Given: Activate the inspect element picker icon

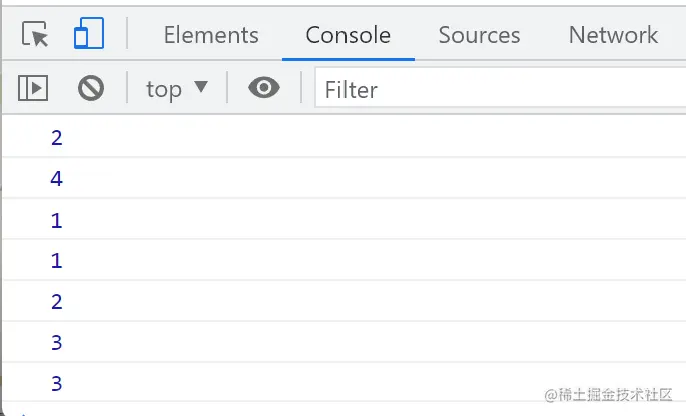Looking at the screenshot, I should (35, 36).
